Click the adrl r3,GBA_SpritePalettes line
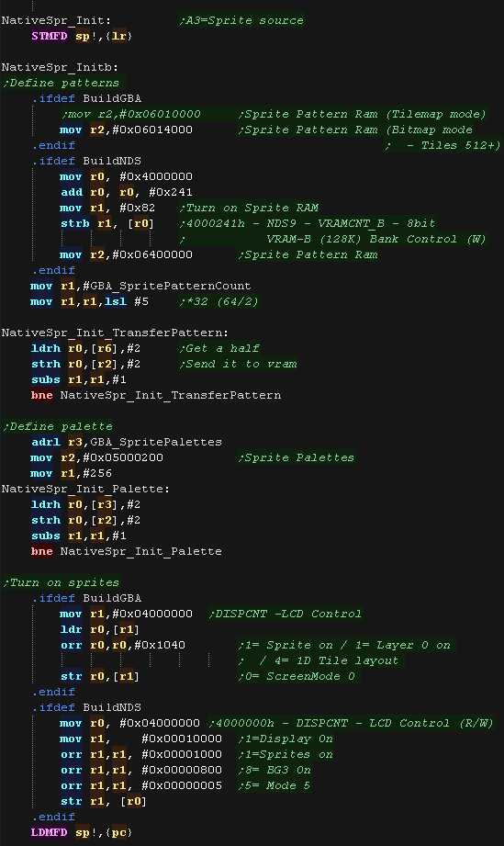Screen dimensions: 504x846 [x=127, y=443]
